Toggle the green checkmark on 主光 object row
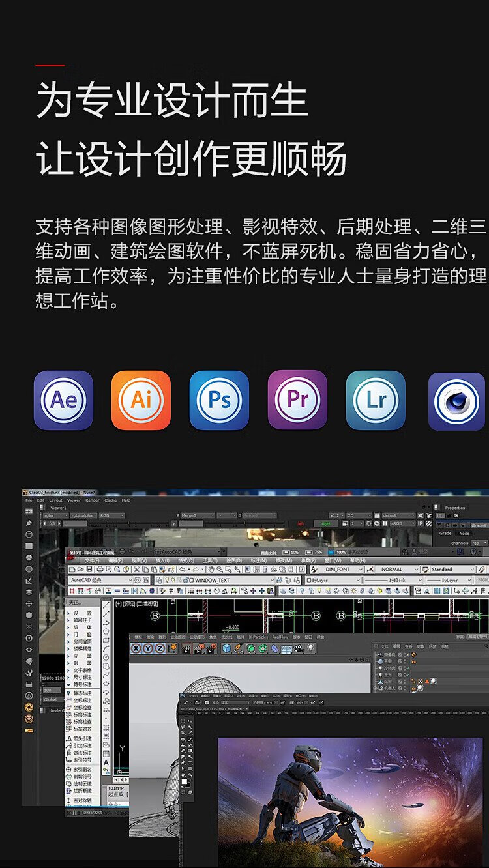The image size is (489, 868). [408, 674]
